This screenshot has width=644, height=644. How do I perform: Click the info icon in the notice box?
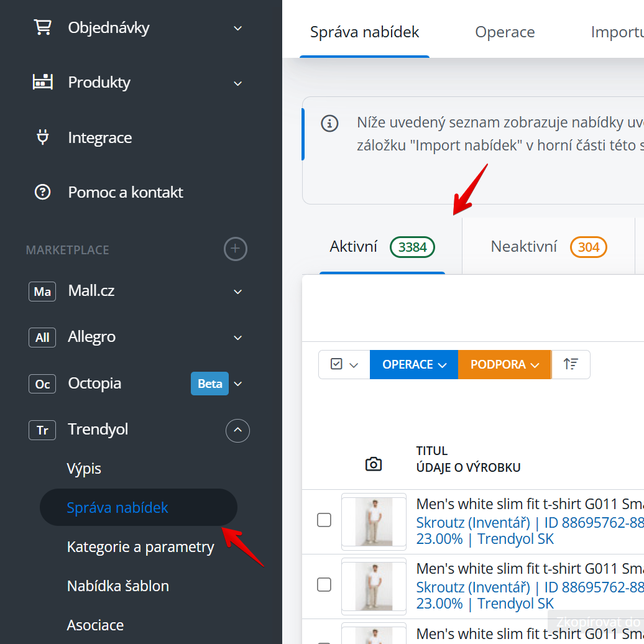click(x=329, y=123)
